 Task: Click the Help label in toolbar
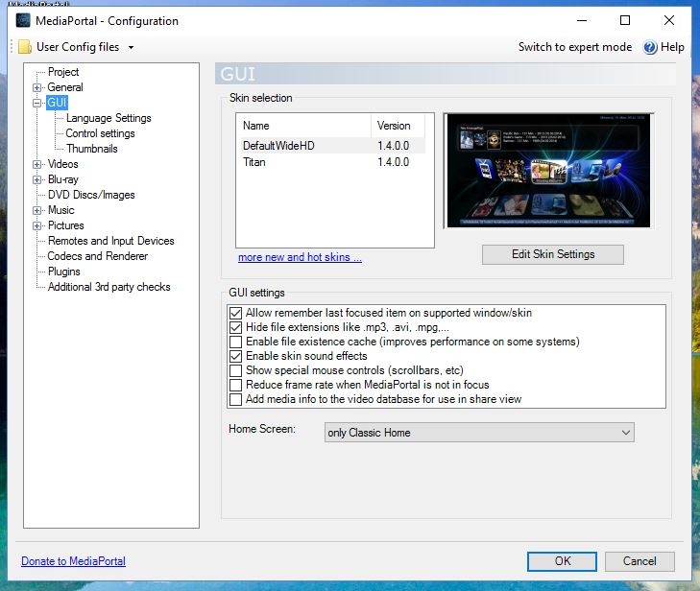[672, 47]
